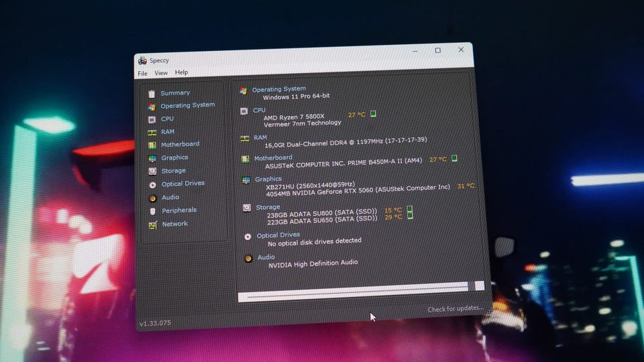The image size is (644, 362).
Task: Click the Motherboard icon in sidebar
Action: point(152,145)
